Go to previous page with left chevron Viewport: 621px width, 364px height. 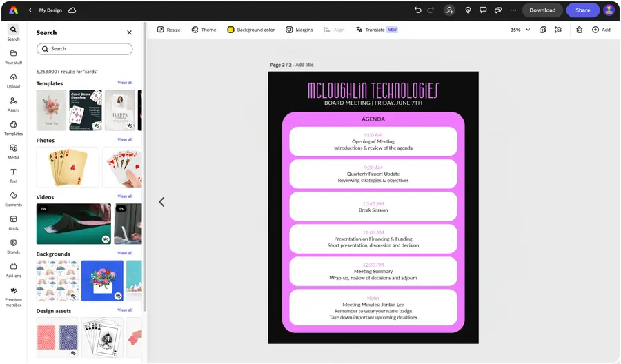pos(161,202)
